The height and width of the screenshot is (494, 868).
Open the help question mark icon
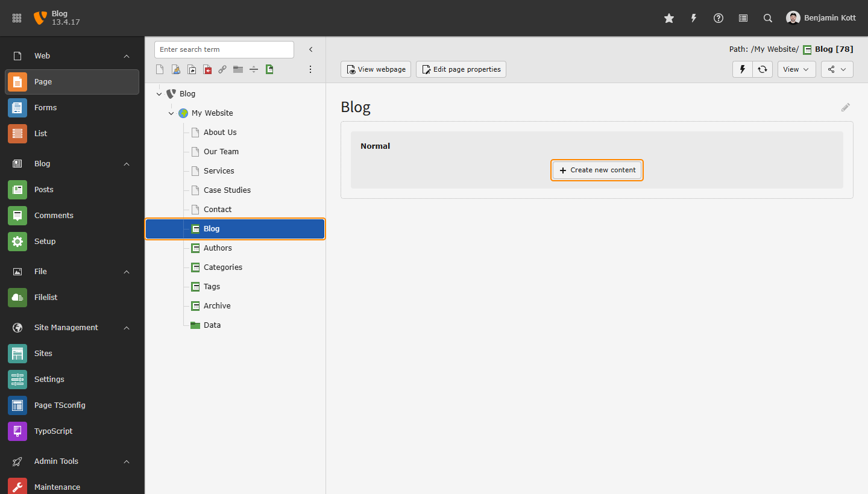(718, 18)
